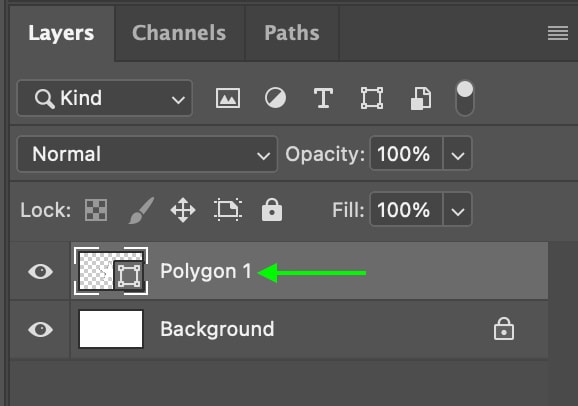This screenshot has width=578, height=406.
Task: Lock transparent pixels checkerboard icon
Action: coord(96,210)
